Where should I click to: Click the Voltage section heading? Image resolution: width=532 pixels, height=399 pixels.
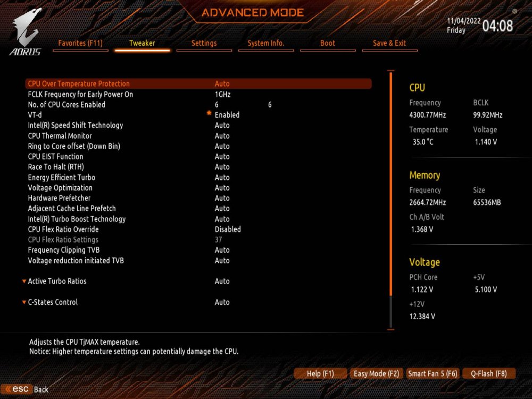click(425, 262)
